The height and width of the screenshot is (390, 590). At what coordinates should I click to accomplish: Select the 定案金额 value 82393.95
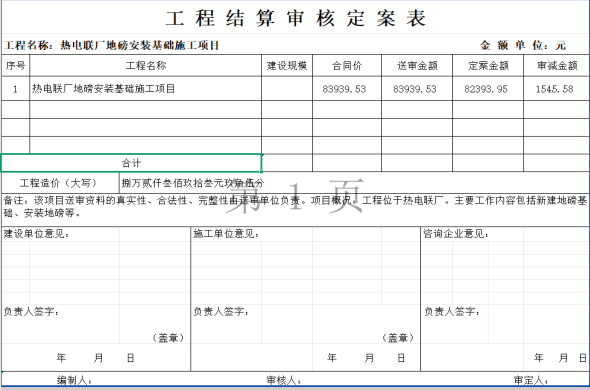pos(488,89)
